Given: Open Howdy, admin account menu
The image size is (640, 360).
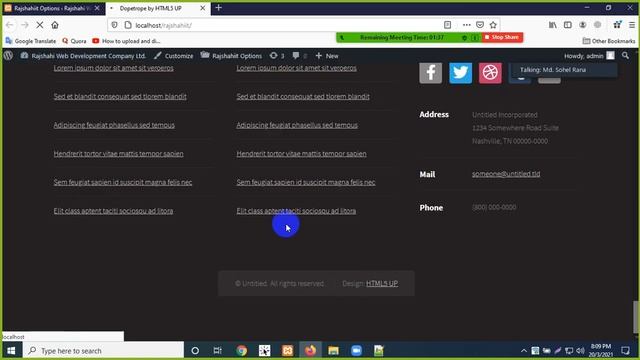Looking at the screenshot, I should pos(589,56).
